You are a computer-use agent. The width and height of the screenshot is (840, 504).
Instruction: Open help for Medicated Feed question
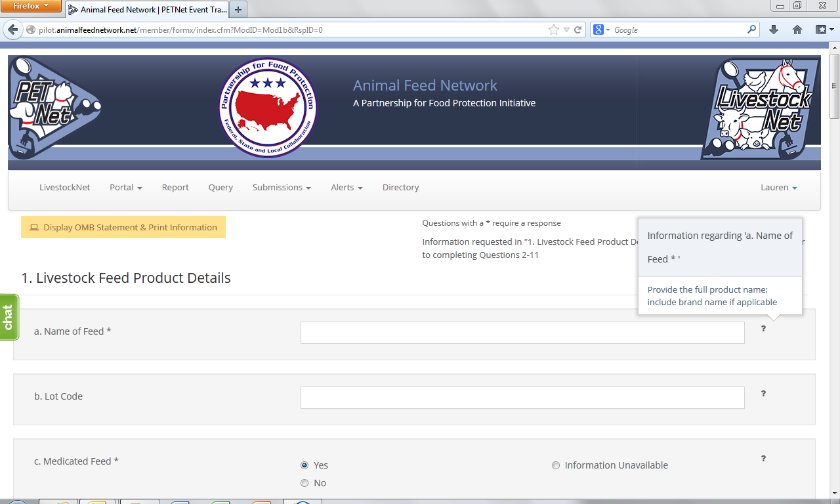763,459
